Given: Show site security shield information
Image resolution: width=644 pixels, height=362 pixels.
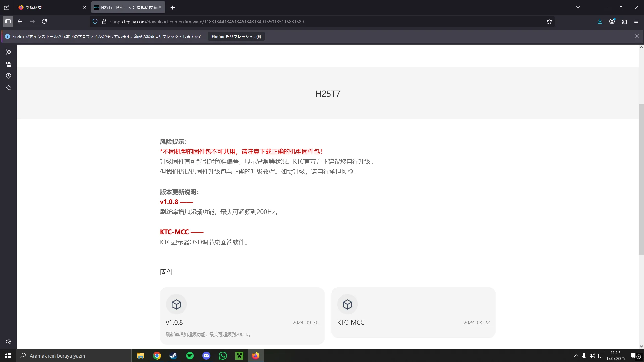Looking at the screenshot, I should coord(95,21).
